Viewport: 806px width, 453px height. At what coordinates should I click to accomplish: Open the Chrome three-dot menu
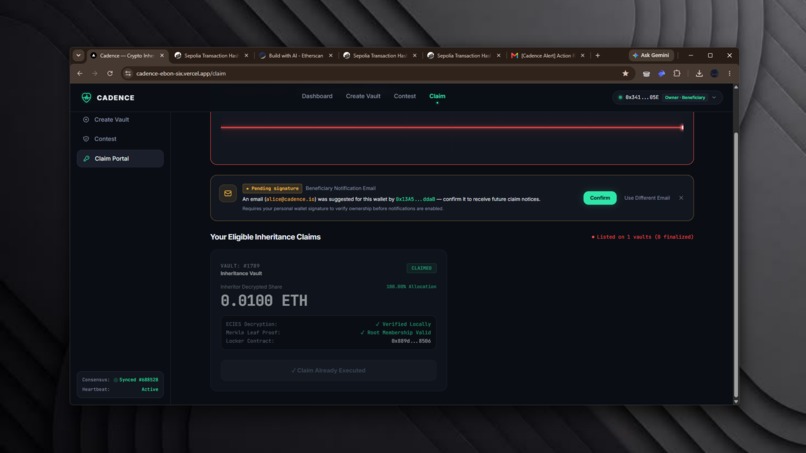click(x=729, y=74)
